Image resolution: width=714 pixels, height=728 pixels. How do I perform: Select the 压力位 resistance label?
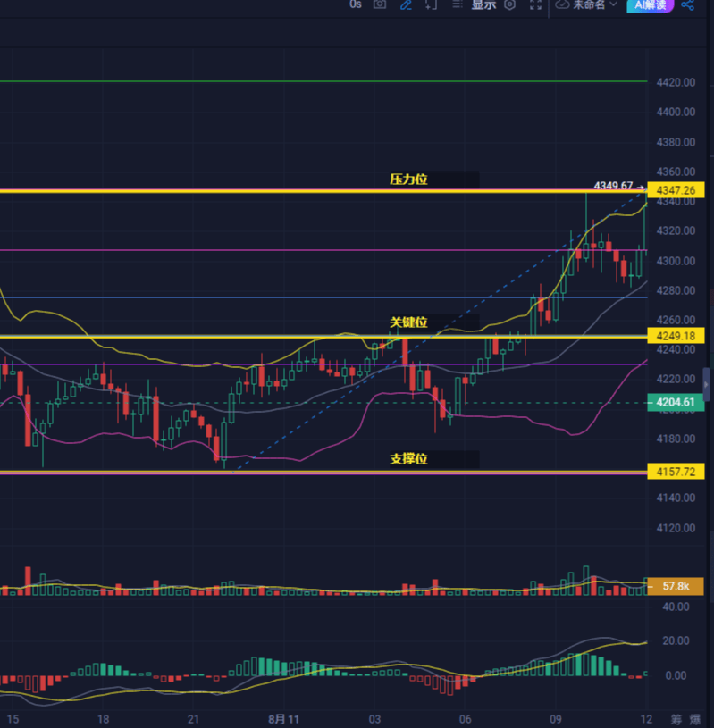click(408, 180)
